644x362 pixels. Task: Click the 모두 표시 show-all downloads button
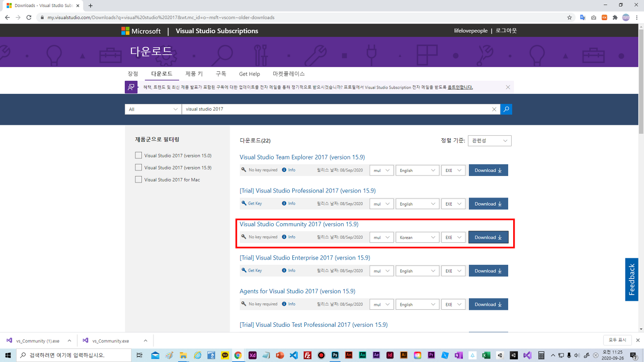click(x=617, y=340)
